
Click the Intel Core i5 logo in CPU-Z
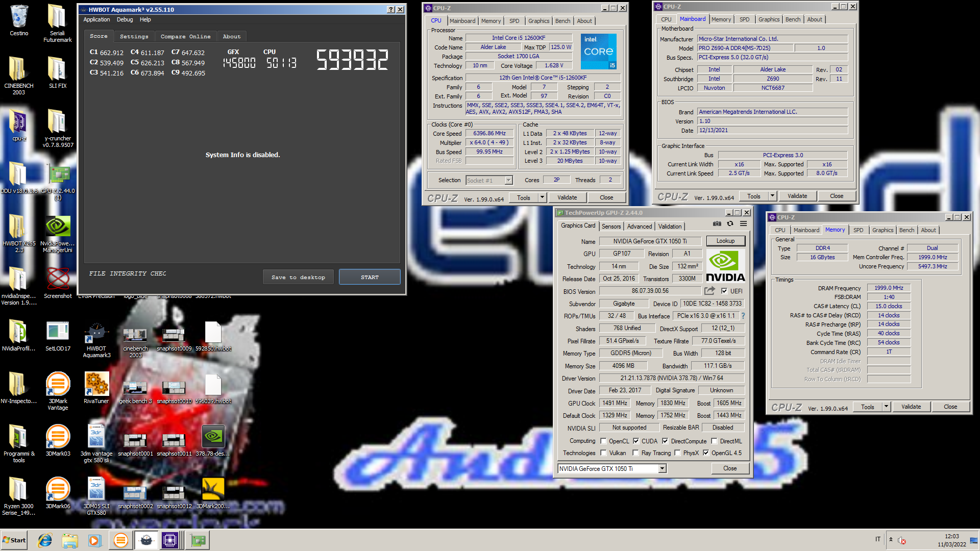click(x=599, y=52)
